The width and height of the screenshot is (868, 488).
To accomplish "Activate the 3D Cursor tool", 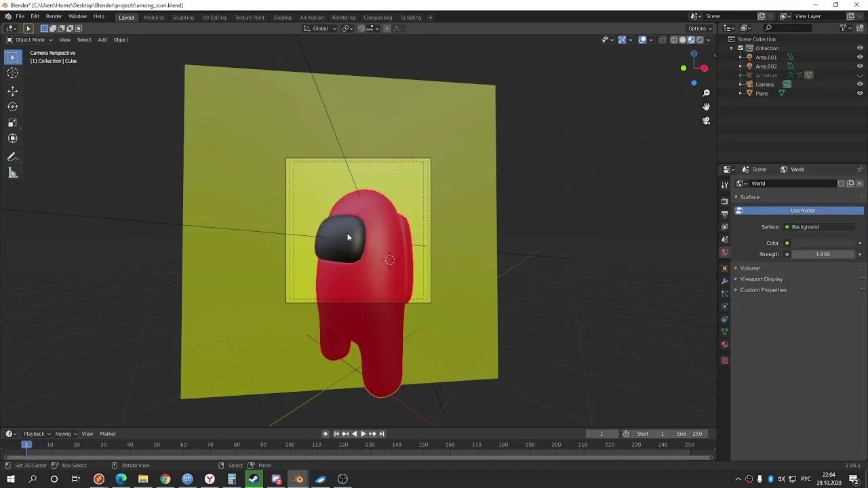I will 12,73.
